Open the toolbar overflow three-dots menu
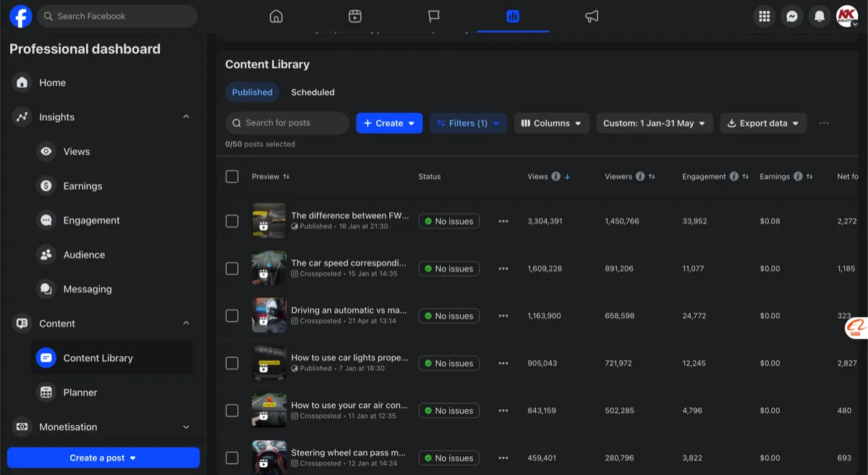 pyautogui.click(x=824, y=123)
